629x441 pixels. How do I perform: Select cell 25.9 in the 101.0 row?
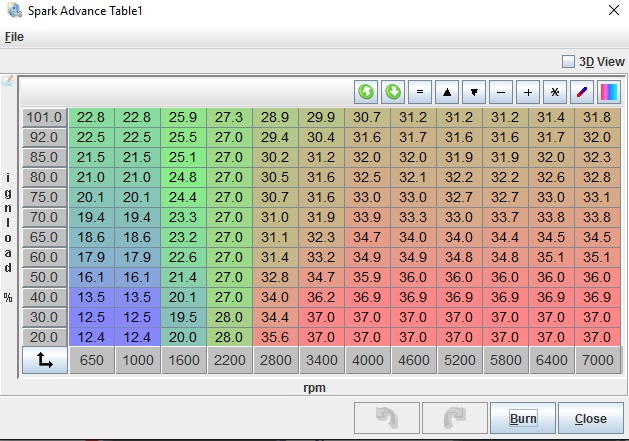click(183, 117)
